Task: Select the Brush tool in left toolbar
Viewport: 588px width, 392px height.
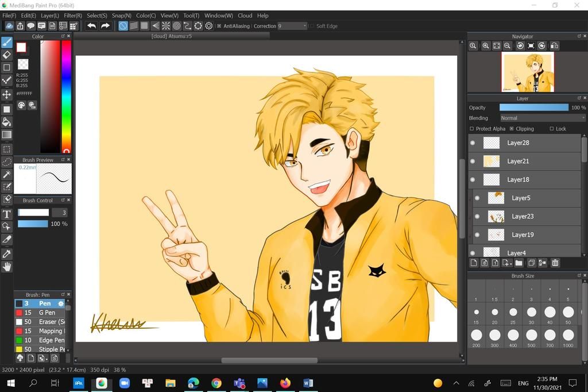Action: 7,42
